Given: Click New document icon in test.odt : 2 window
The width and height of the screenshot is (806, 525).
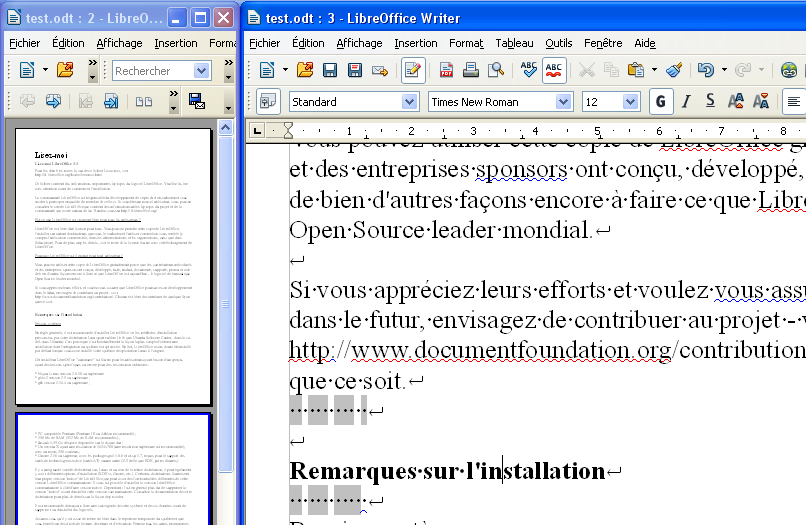Looking at the screenshot, I should tap(27, 70).
